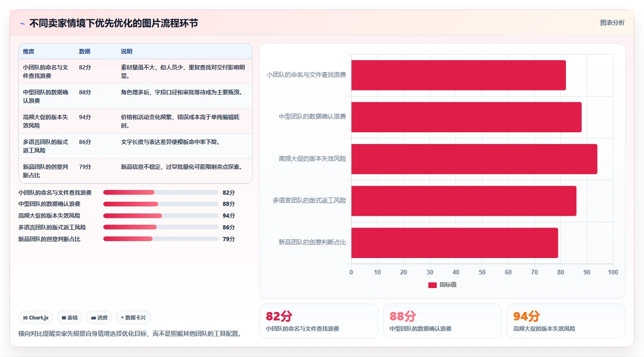Viewport: 644px width, 357px height.
Task: Click the description starting 价格和活动变化频繁
Action: (180, 121)
